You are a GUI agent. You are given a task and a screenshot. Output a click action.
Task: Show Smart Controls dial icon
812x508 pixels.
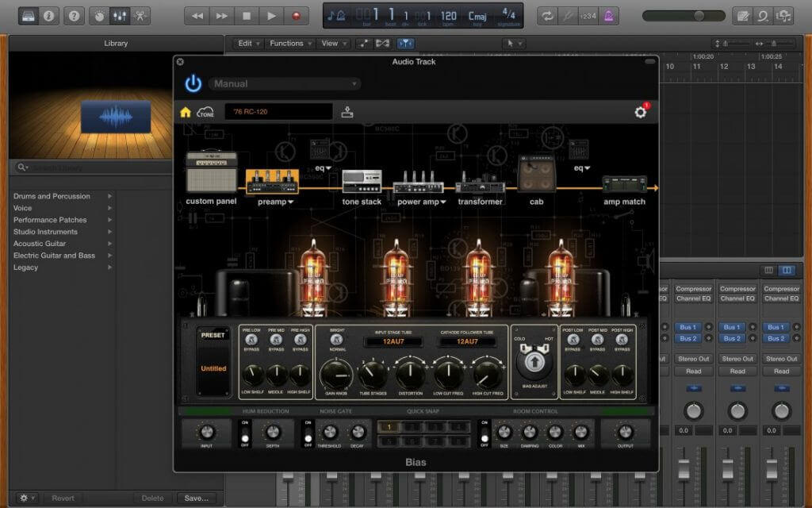[x=99, y=16]
